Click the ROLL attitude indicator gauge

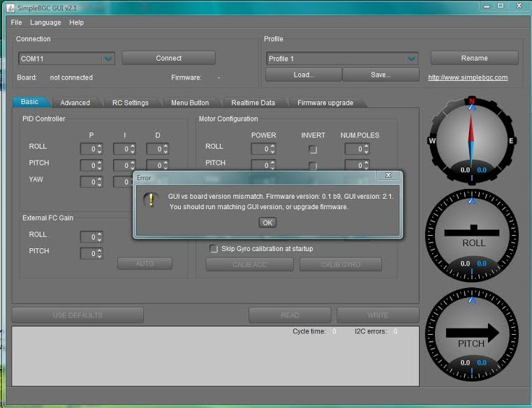click(x=473, y=235)
